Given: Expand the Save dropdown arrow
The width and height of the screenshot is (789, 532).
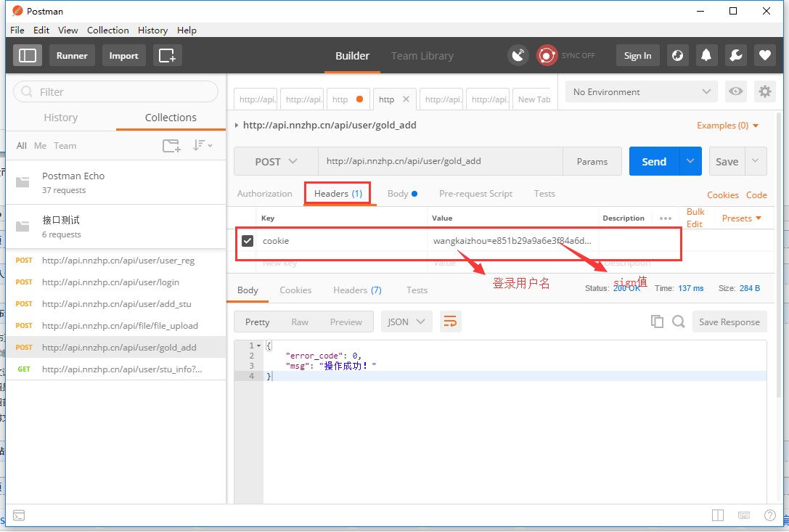Looking at the screenshot, I should 756,161.
